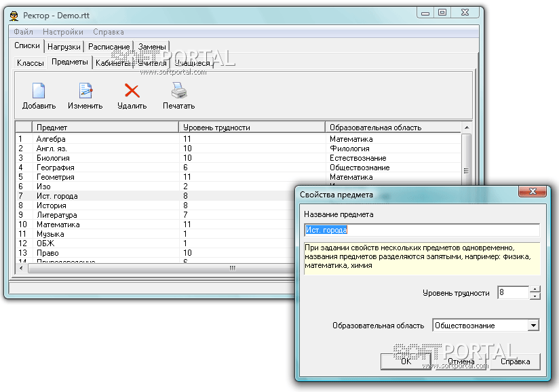Minimize the Ректор main window
Screen dimensions: 559x392
[425, 12]
